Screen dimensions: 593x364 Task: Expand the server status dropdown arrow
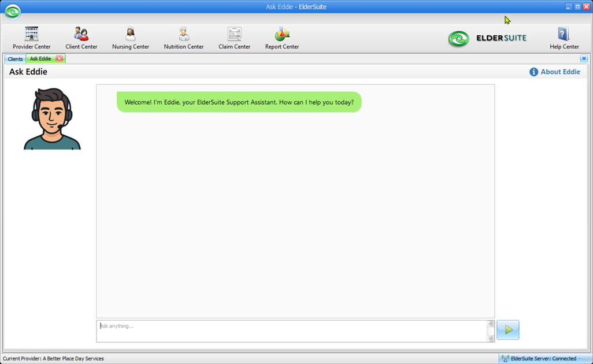[x=579, y=358]
